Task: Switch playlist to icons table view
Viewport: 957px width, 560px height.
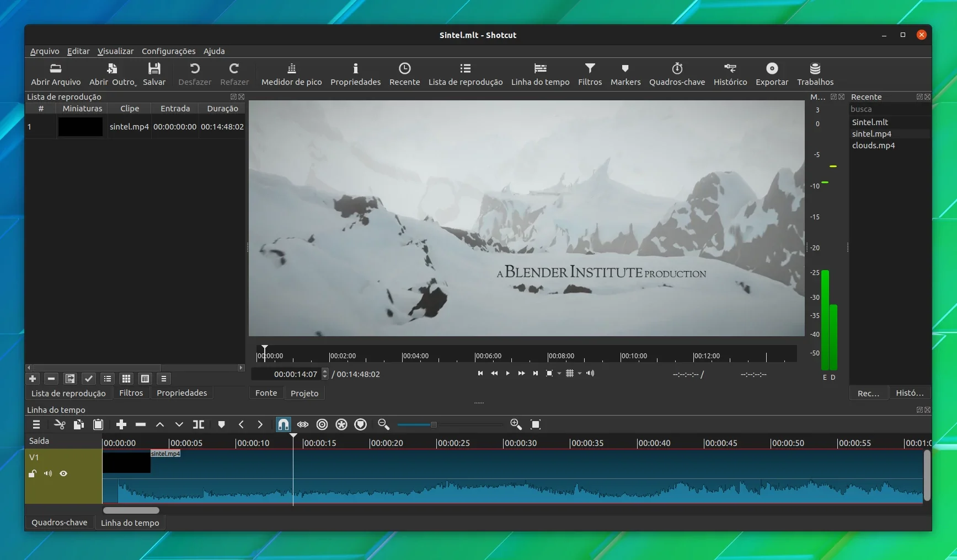Action: click(145, 379)
